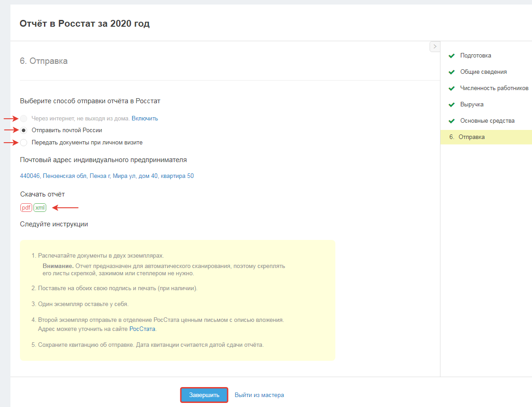Click the green checkmark beside Выручка
This screenshot has height=407, width=532.
click(x=451, y=105)
